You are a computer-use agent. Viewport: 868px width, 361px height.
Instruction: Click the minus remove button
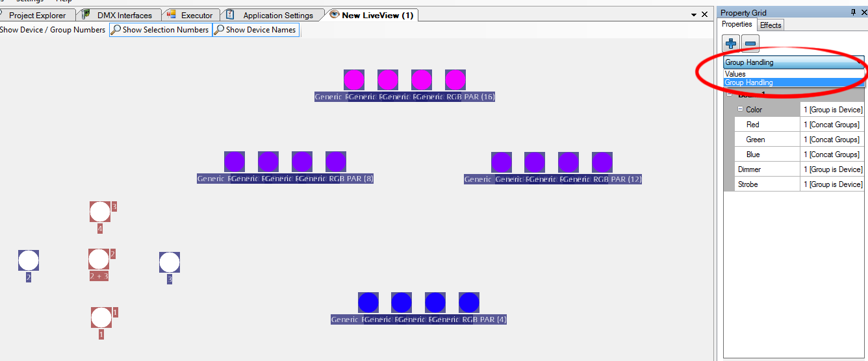750,44
